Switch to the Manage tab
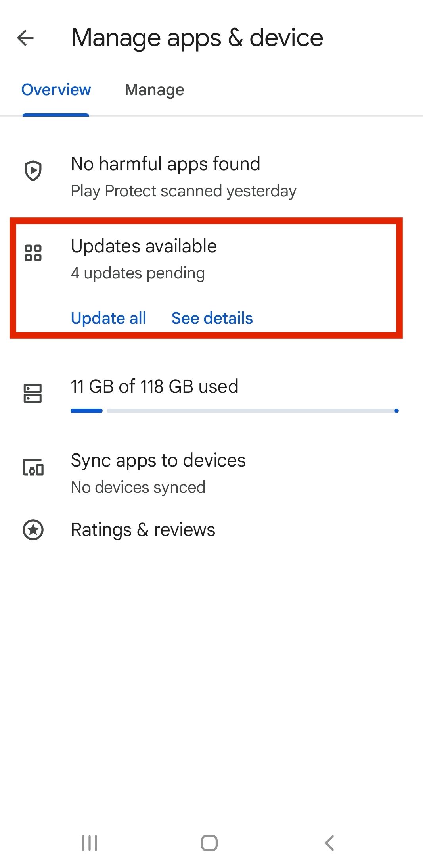This screenshot has height=868, width=423. (154, 90)
